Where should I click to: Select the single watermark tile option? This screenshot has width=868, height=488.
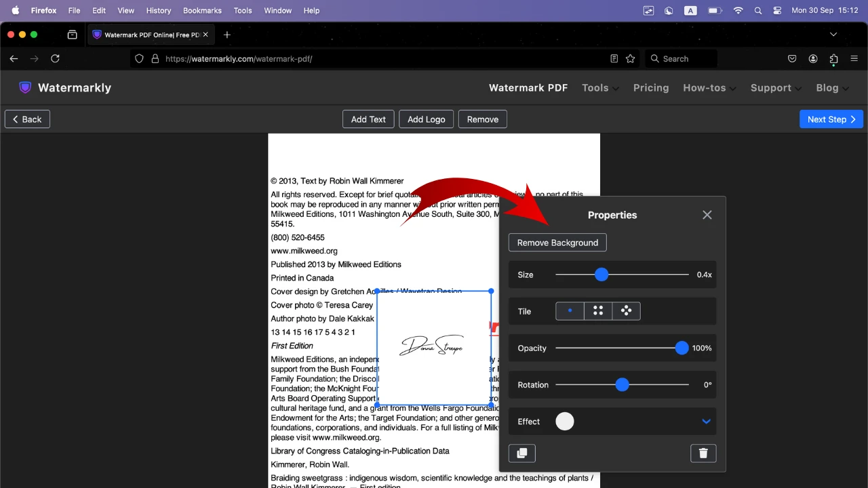(570, 311)
